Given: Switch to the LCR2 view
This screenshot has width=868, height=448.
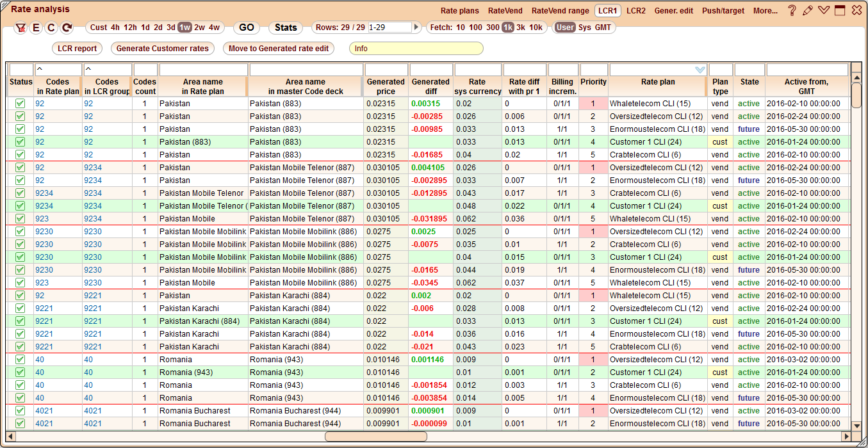Looking at the screenshot, I should [x=635, y=10].
